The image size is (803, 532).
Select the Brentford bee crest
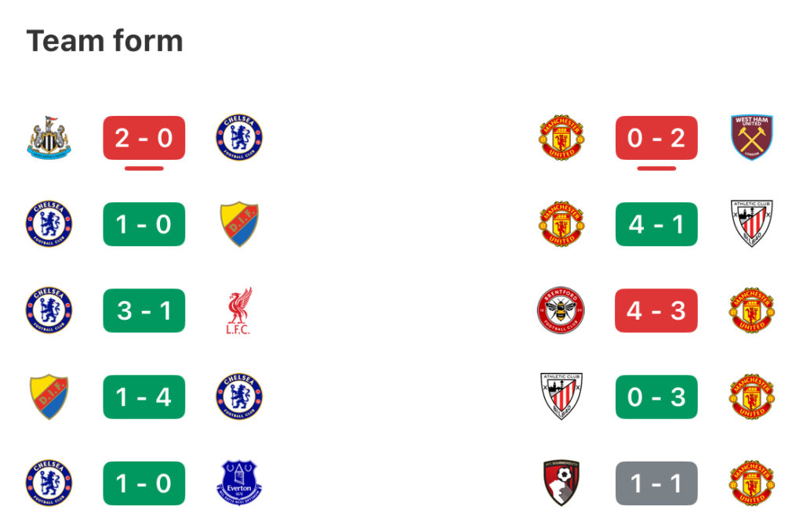pyautogui.click(x=561, y=310)
